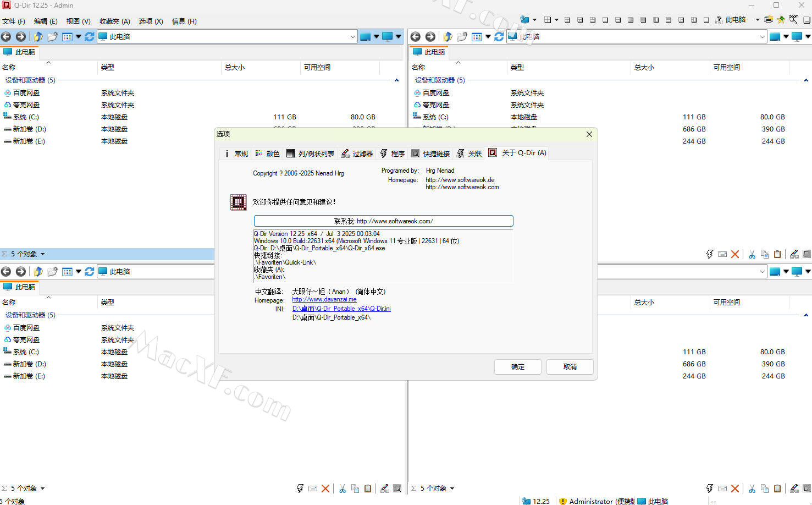Go forward in the top-right pane

tap(430, 37)
